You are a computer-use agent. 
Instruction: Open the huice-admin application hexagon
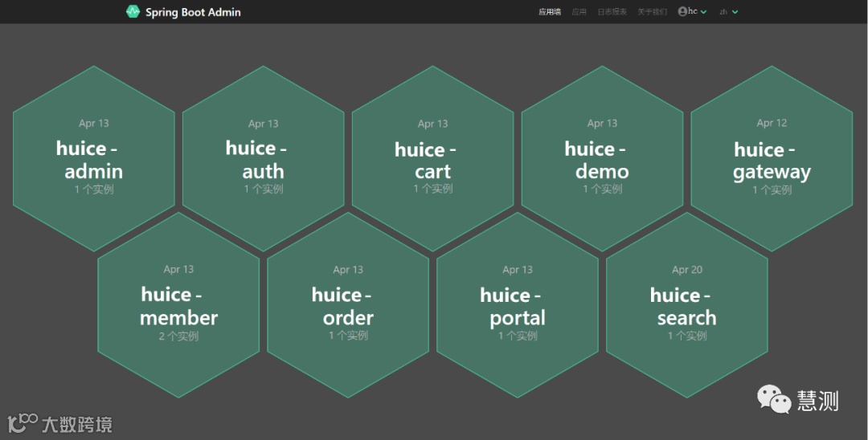(94, 159)
